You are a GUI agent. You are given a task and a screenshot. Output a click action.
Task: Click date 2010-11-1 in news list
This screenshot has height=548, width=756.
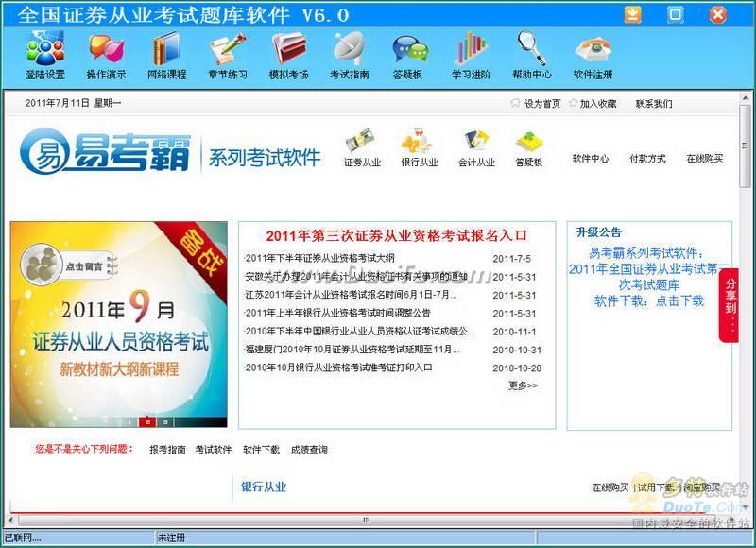(x=514, y=332)
